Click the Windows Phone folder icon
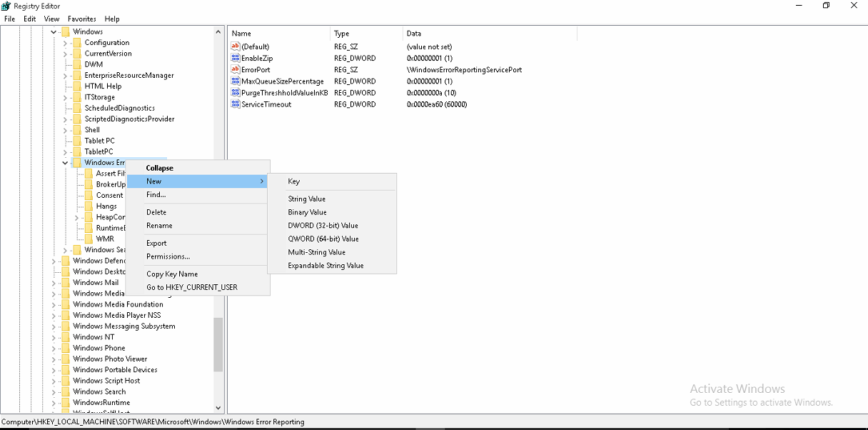868x430 pixels. (66, 348)
